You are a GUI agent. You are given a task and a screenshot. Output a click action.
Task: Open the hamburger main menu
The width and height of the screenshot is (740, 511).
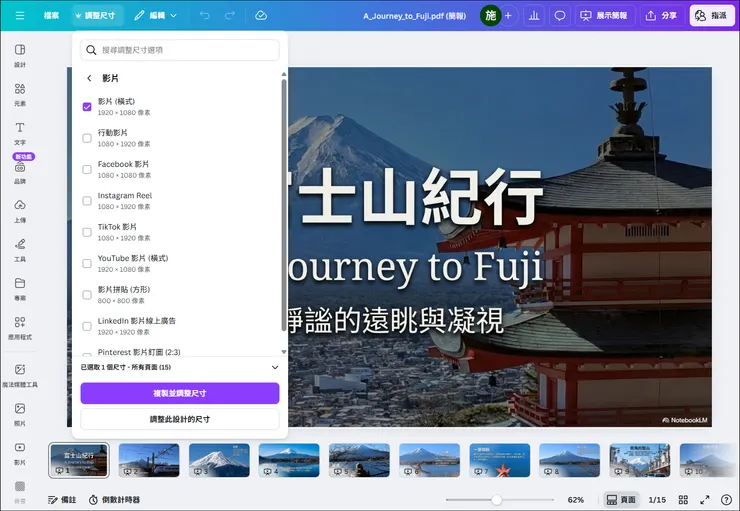[x=20, y=16]
